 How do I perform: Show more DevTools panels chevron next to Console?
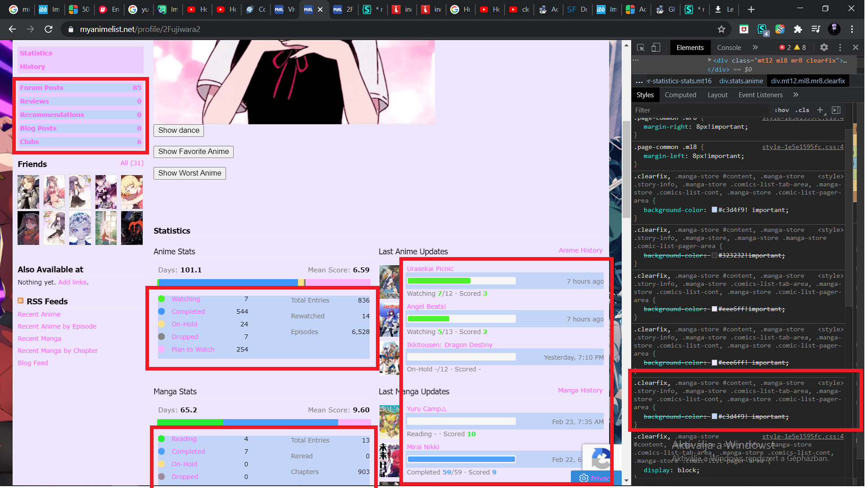(x=755, y=47)
